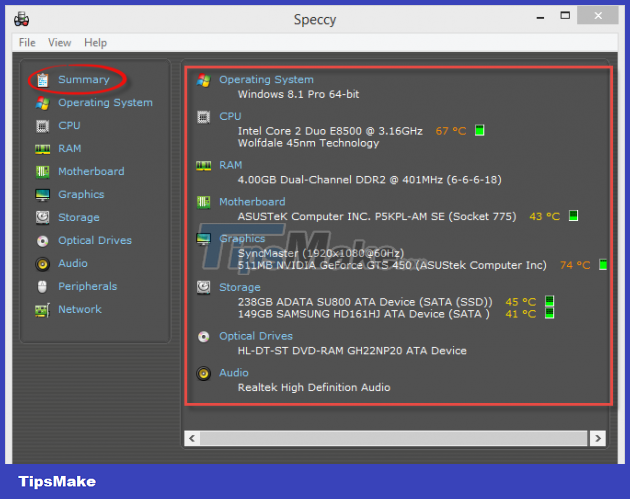Click the Network card icon in sidebar

(x=43, y=310)
